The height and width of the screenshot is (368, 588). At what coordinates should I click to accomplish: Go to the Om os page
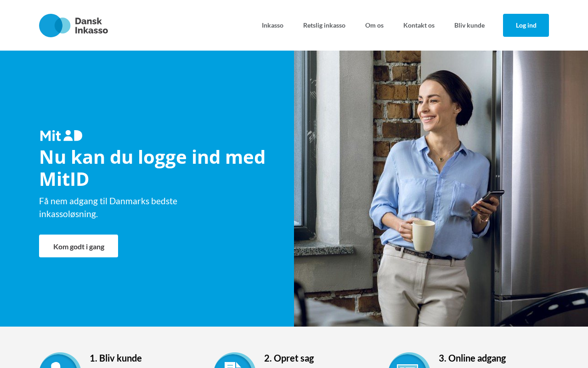click(x=374, y=25)
